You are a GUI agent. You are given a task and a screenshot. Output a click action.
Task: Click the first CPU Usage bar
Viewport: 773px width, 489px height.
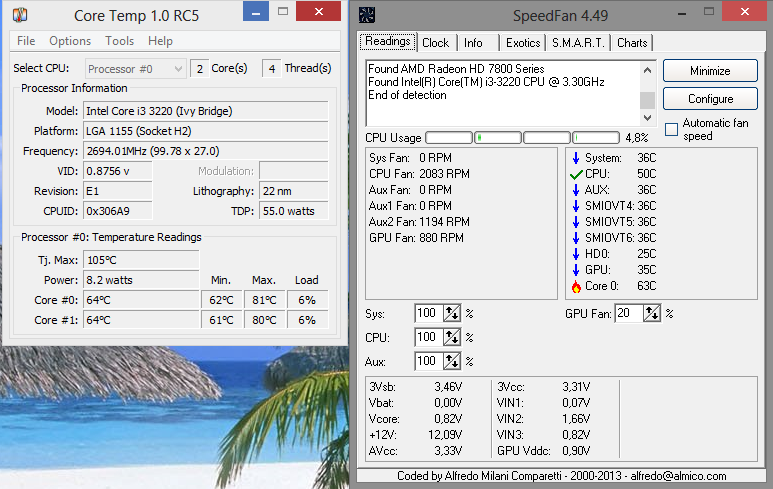pyautogui.click(x=449, y=138)
